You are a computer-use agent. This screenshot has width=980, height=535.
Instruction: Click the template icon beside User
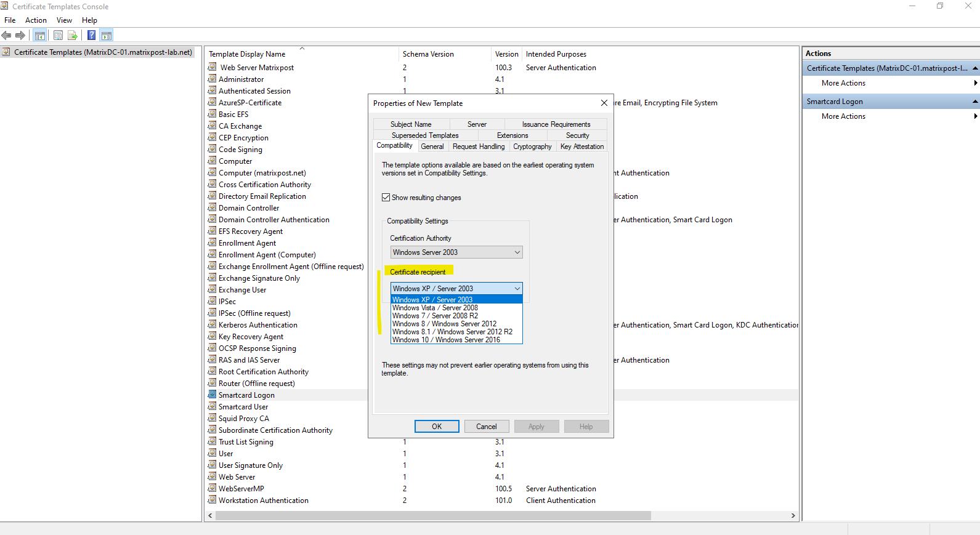pyautogui.click(x=213, y=453)
